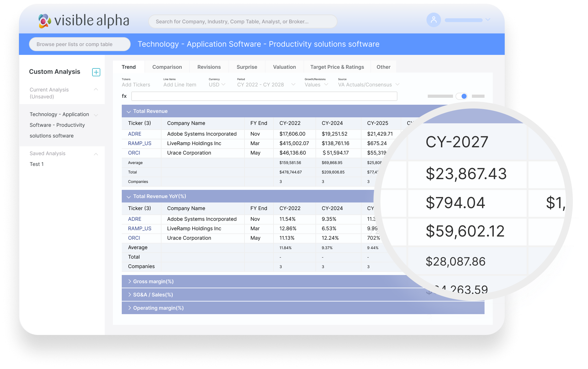
Task: Click FY End header in Total Revenue table
Action: tap(259, 123)
